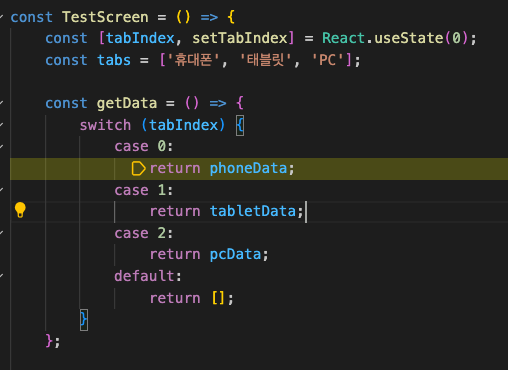Click the highlighted closing brace of switch

pyautogui.click(x=84, y=320)
